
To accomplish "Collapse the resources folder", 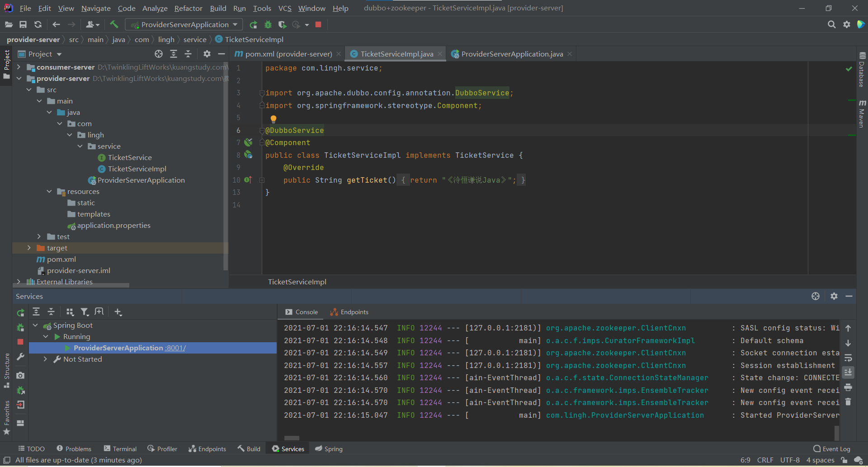I will click(49, 191).
